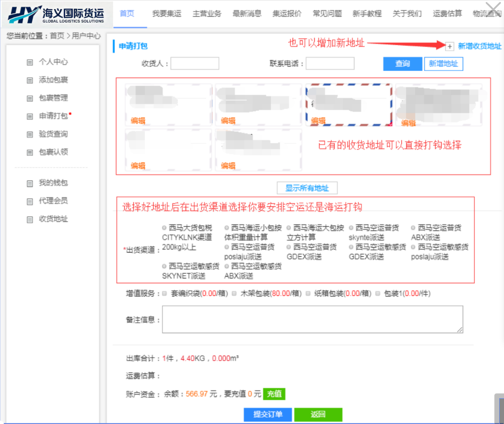The height and width of the screenshot is (424, 504).
Task: Select 西马空运敏感货 ABX派送 radio
Action: click(x=226, y=267)
